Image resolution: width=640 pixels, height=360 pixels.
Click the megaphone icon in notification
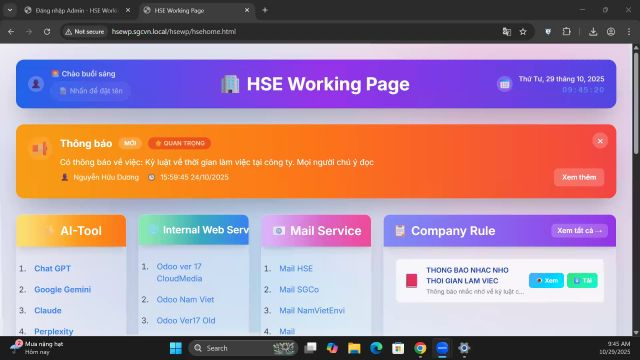pos(40,149)
